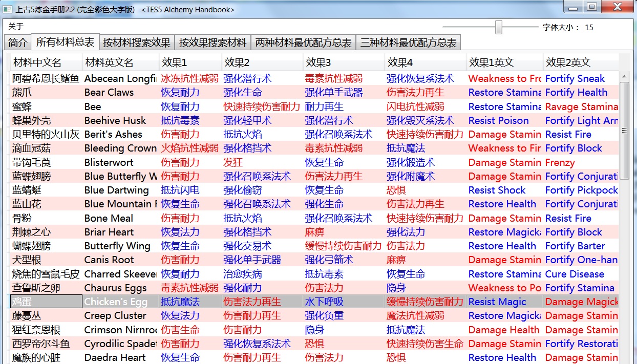Screen dimensions: 637x364
Task: Sort by 材料中文名 column header
Action: pyautogui.click(x=47, y=62)
